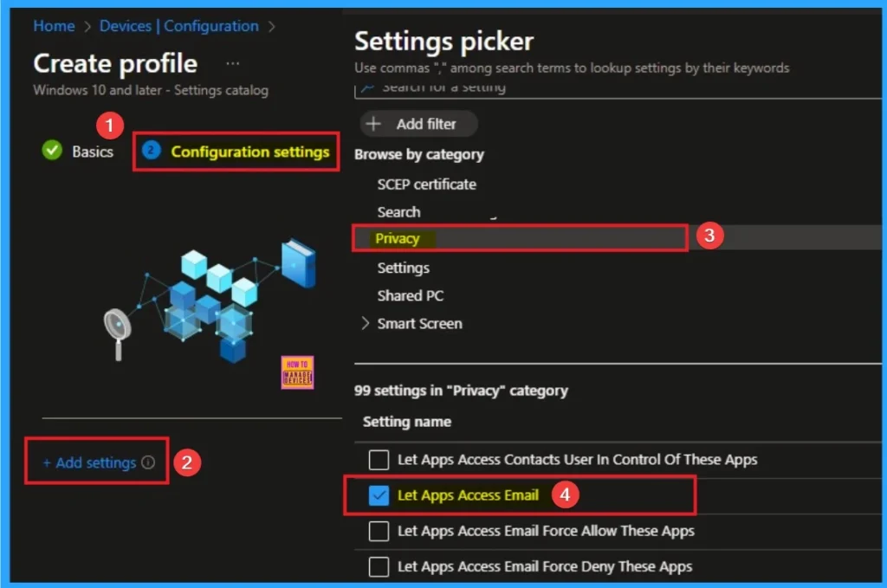Viewport: 887px width, 588px height.
Task: Go to the Basics step tab
Action: 92,152
